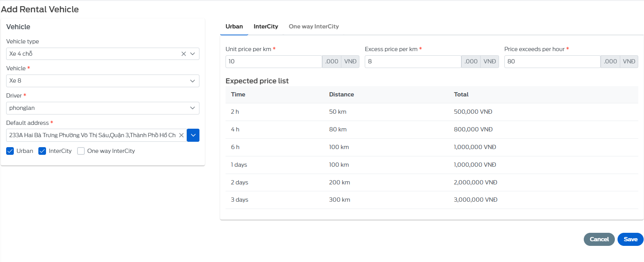The width and height of the screenshot is (644, 262).
Task: Uncheck the InterCity checkbox
Action: pos(42,151)
